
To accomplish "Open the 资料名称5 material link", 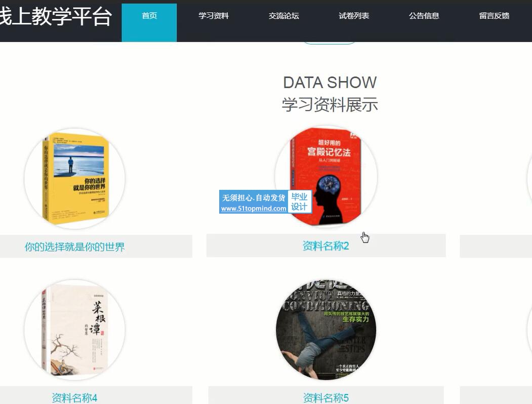I will (x=325, y=397).
